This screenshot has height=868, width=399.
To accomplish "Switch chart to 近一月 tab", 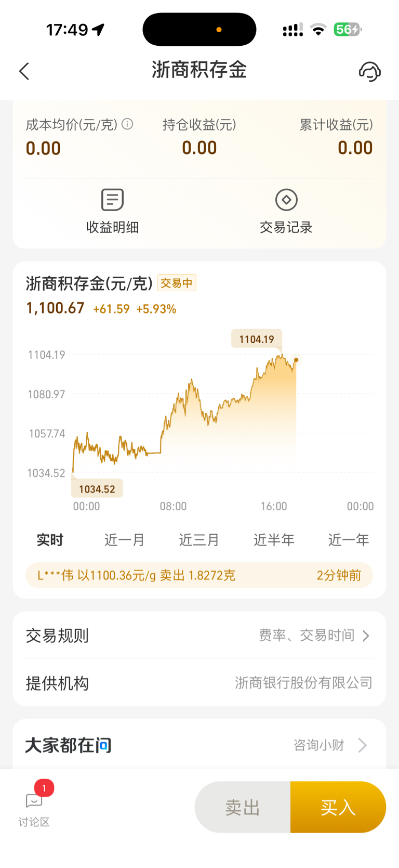I will 124,540.
